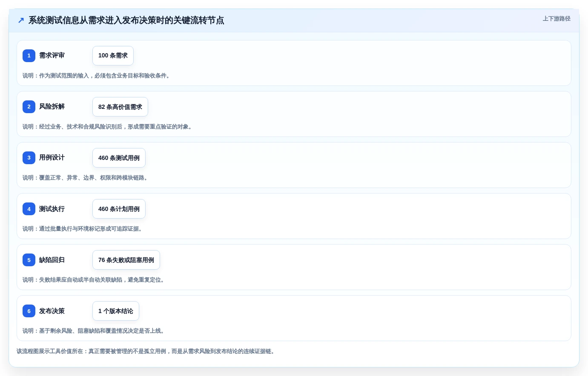Screen dimensions: 588x376
Task: Click the 76 条失败或阻塞用例 chip
Action: [x=126, y=260]
